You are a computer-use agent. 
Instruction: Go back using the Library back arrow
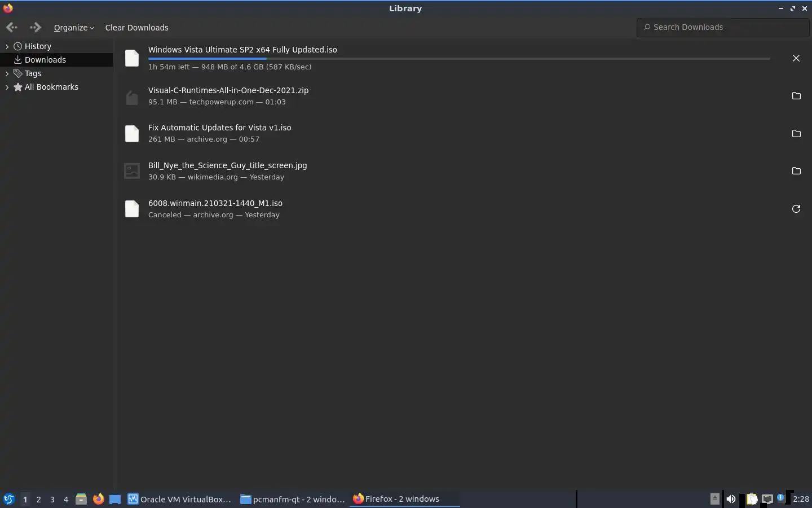click(11, 27)
